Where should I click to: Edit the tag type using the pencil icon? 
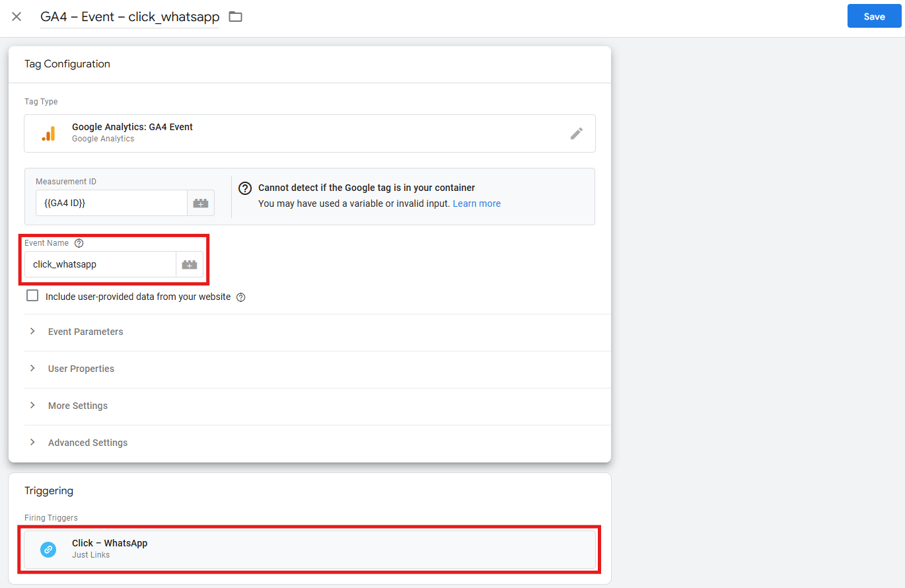[577, 133]
